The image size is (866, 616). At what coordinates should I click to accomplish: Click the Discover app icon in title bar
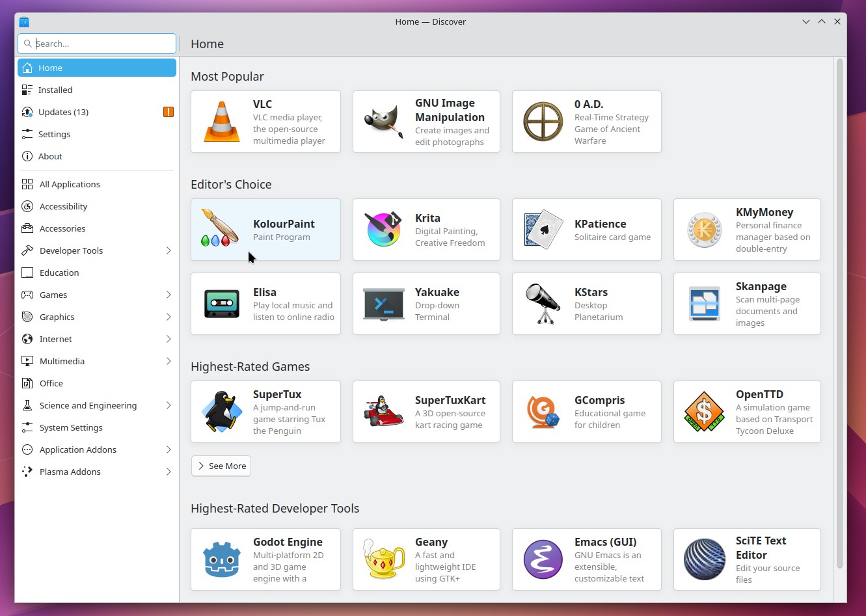(x=24, y=21)
